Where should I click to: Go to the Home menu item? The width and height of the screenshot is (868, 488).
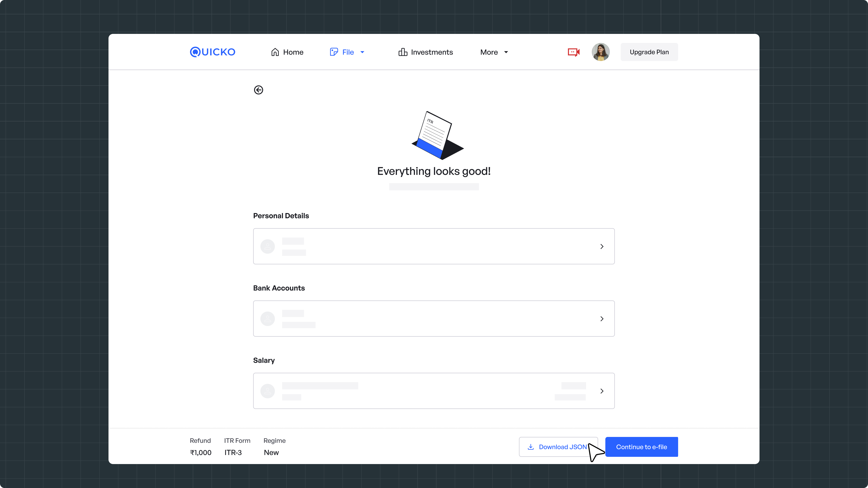coord(293,52)
